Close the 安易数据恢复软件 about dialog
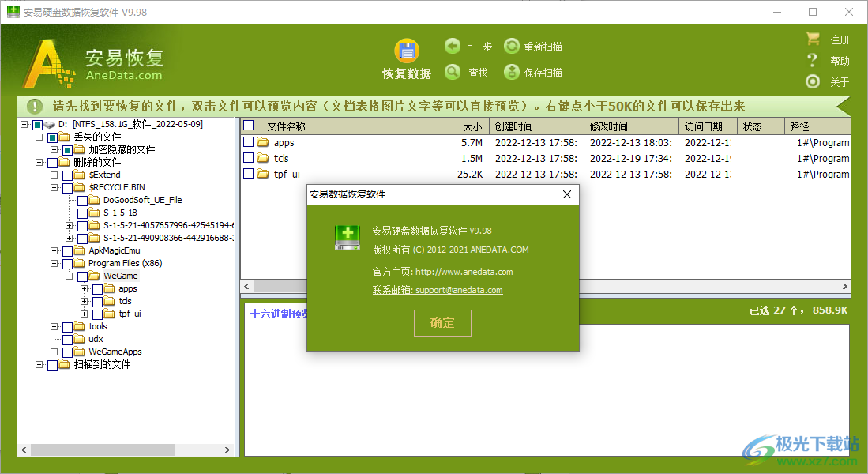This screenshot has width=868, height=474. pos(567,194)
